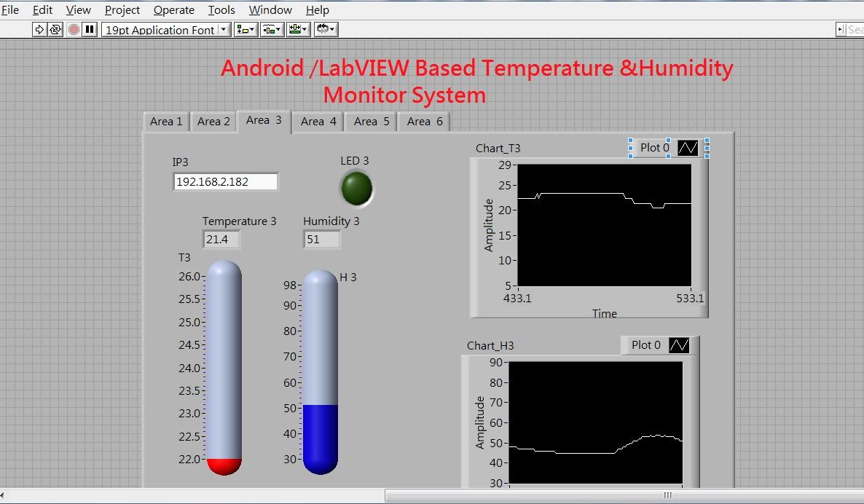Open the Reorder dropdown

[x=326, y=29]
